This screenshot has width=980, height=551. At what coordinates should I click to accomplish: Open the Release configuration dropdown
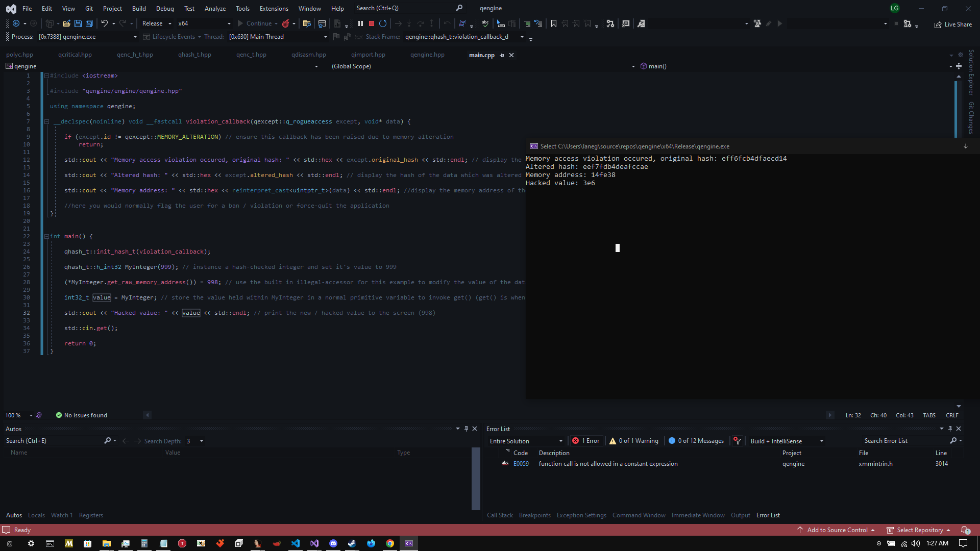tap(157, 23)
